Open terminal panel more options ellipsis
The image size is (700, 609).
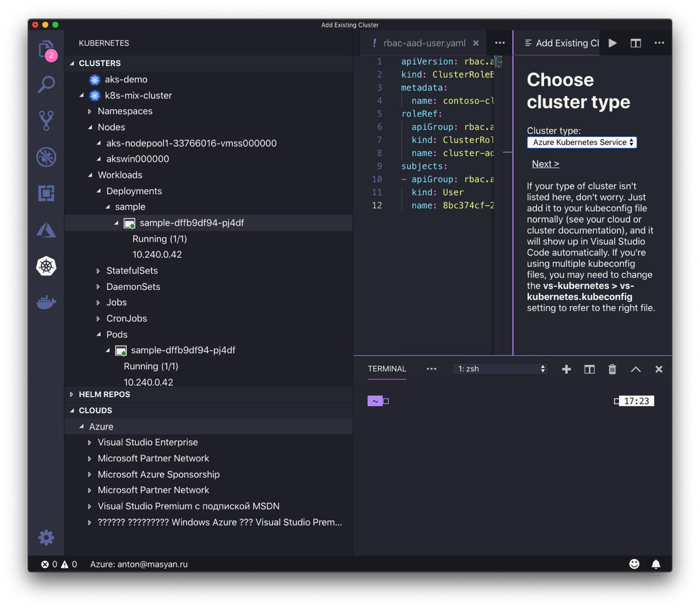(431, 369)
